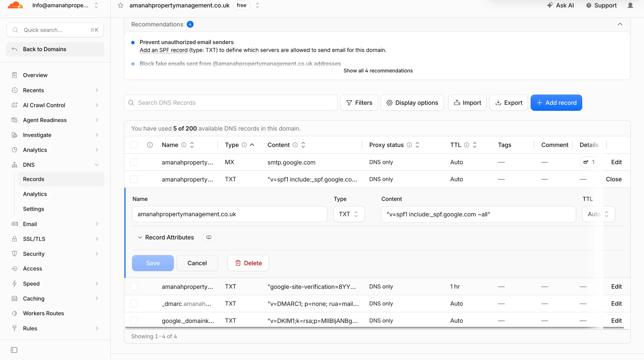Viewport: 644px width, 360px height.
Task: Click the info icon beside select-all checkbox
Action: click(150, 145)
